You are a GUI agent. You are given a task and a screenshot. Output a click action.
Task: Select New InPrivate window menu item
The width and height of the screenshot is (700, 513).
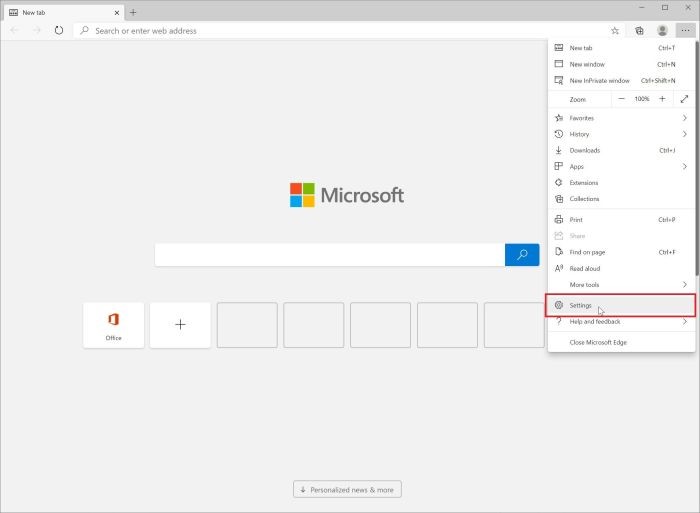(621, 80)
